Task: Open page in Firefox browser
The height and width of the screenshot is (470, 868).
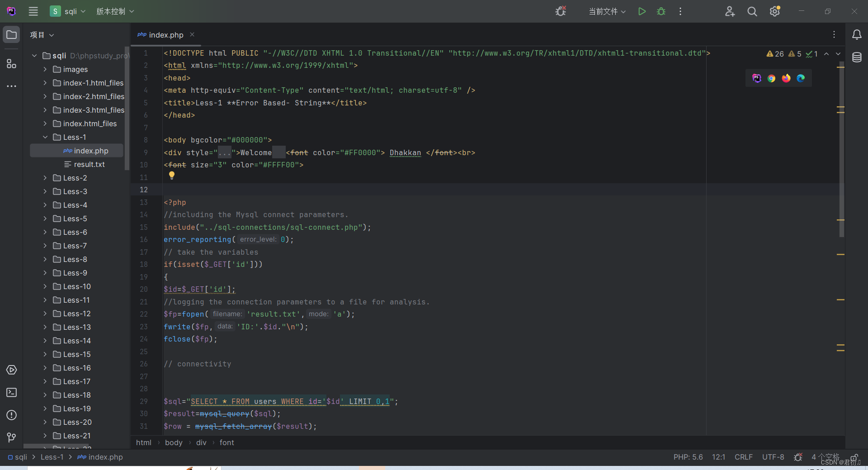Action: pos(786,78)
